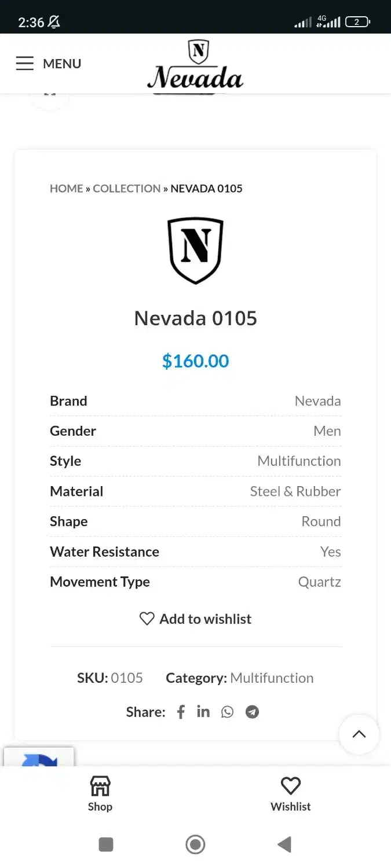Share product on Facebook

(181, 712)
